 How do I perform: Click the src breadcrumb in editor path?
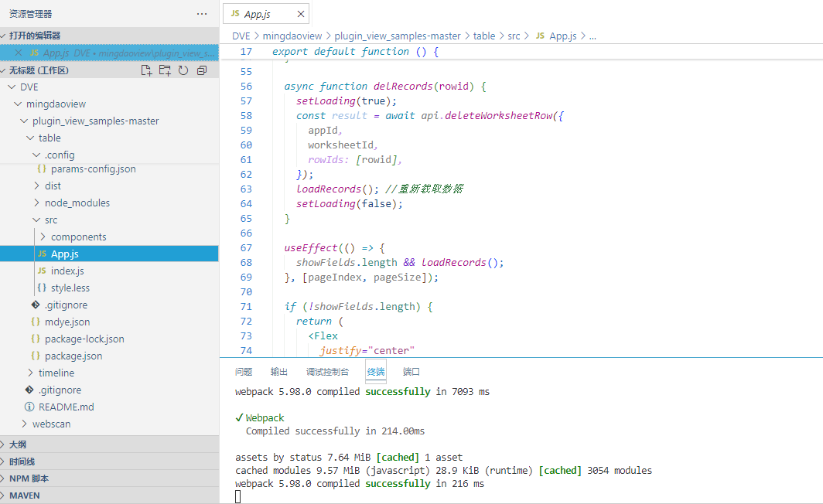(514, 36)
